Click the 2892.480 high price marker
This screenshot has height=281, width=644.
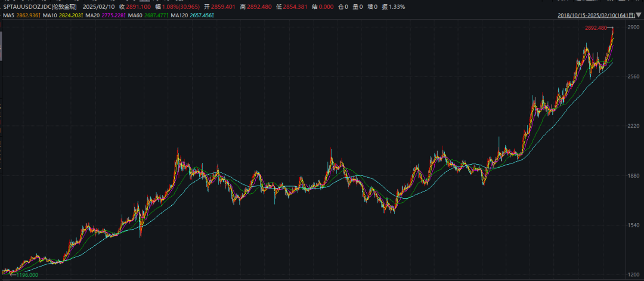595,28
